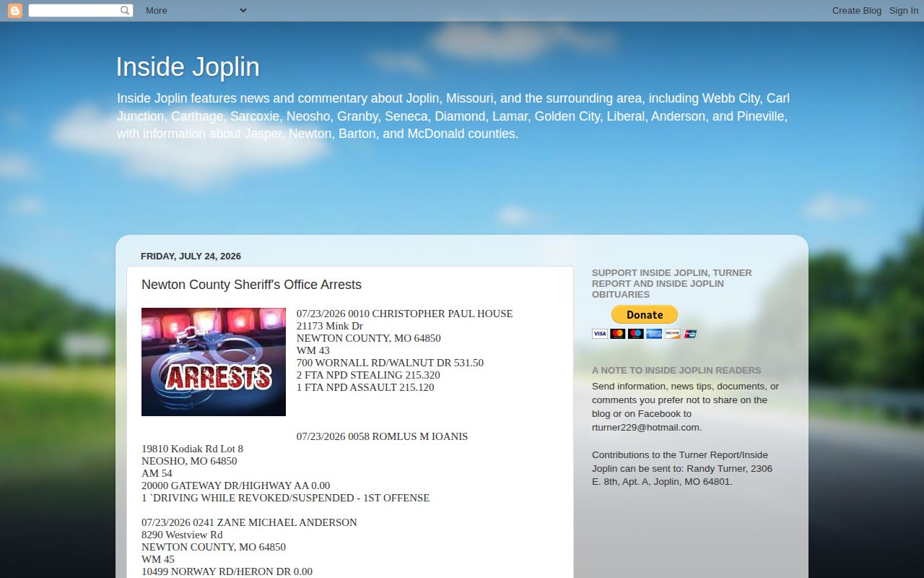Click the Visa card icon
Viewport: 924px width, 578px height.
coord(600,334)
